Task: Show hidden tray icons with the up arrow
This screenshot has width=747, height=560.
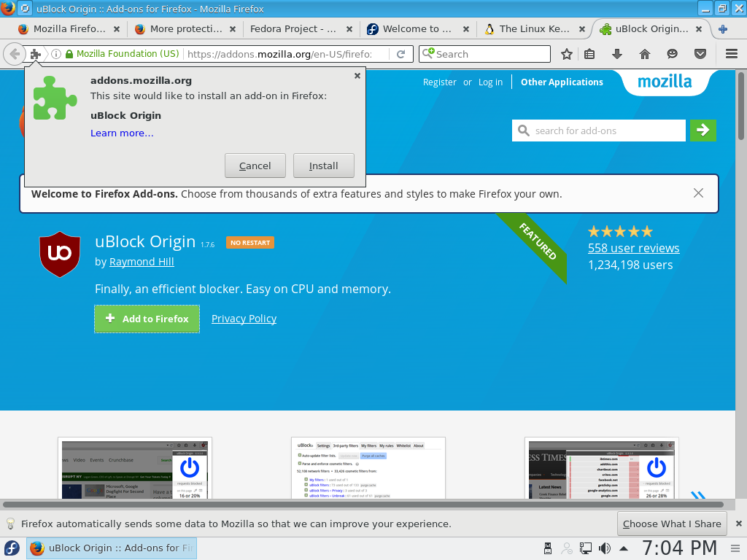Action: [624, 548]
